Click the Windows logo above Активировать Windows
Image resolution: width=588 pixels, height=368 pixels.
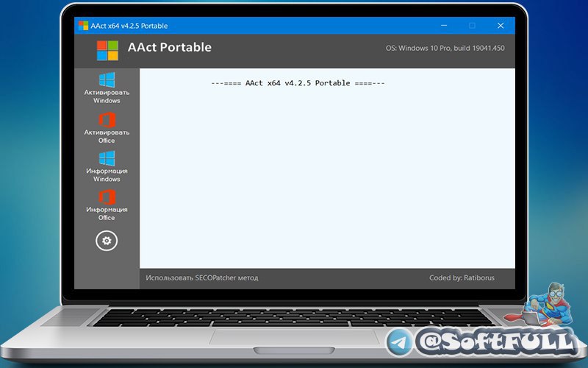pos(107,79)
